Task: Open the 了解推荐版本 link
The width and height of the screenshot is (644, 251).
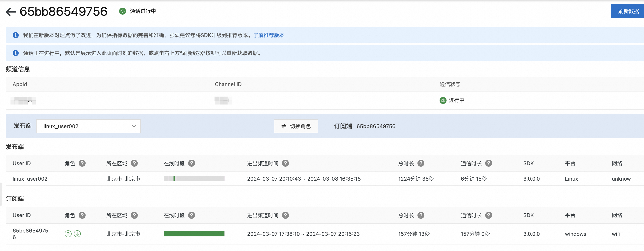Action: (269, 35)
